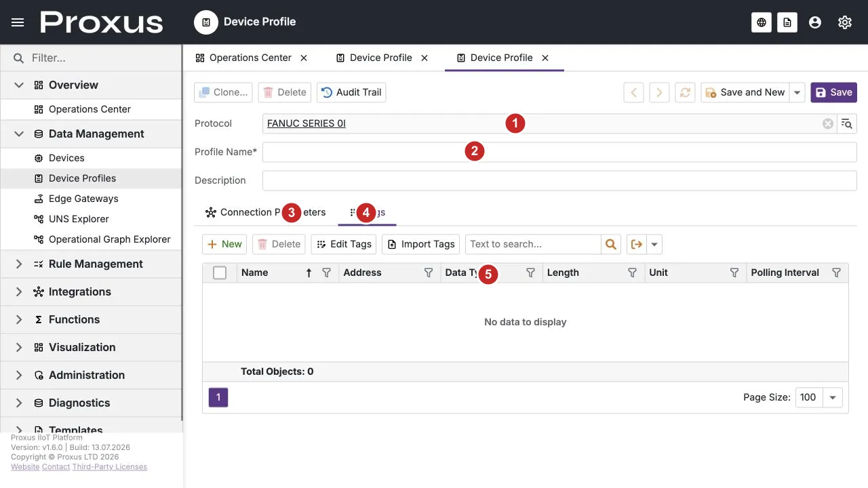Click New to add a tag

224,244
